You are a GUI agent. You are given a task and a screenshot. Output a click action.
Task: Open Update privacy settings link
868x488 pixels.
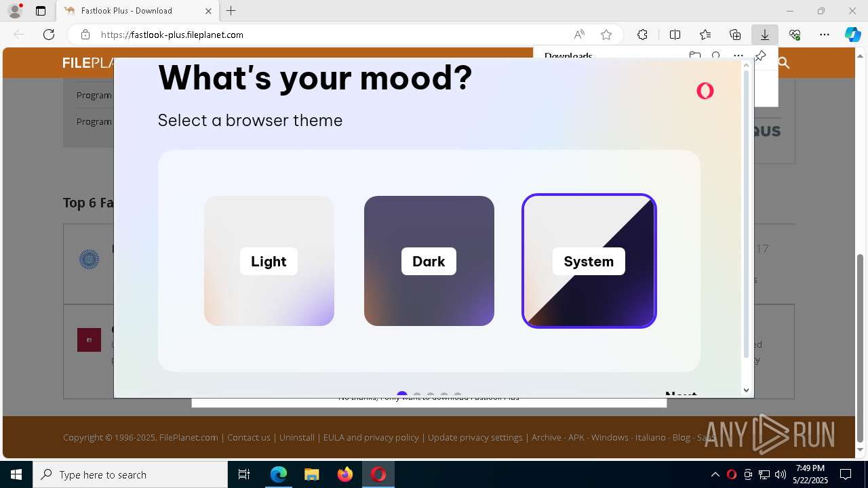tap(475, 437)
